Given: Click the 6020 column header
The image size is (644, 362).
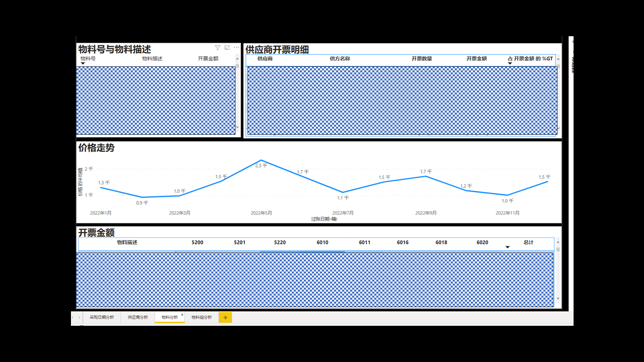Looking at the screenshot, I should tap(482, 242).
